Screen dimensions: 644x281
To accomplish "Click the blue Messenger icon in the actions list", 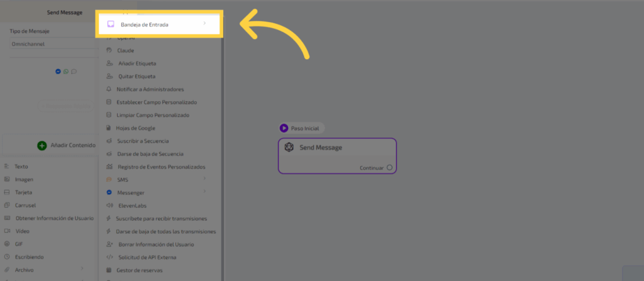I will (x=109, y=192).
